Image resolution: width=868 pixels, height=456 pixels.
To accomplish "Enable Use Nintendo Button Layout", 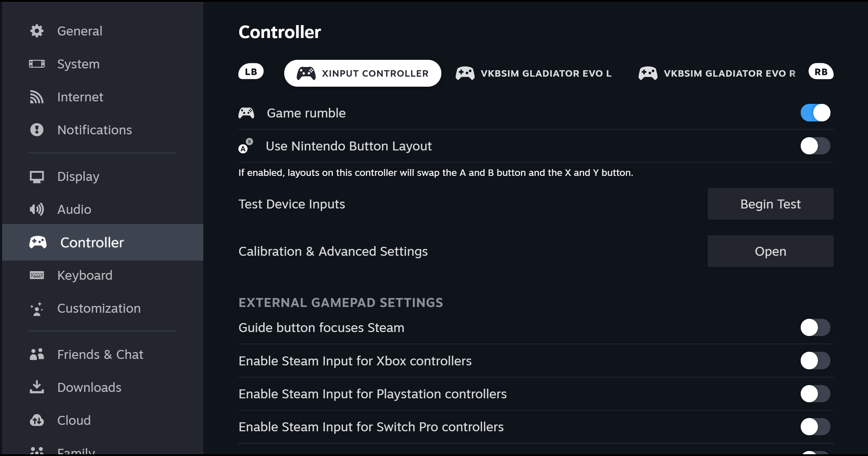I will click(815, 146).
